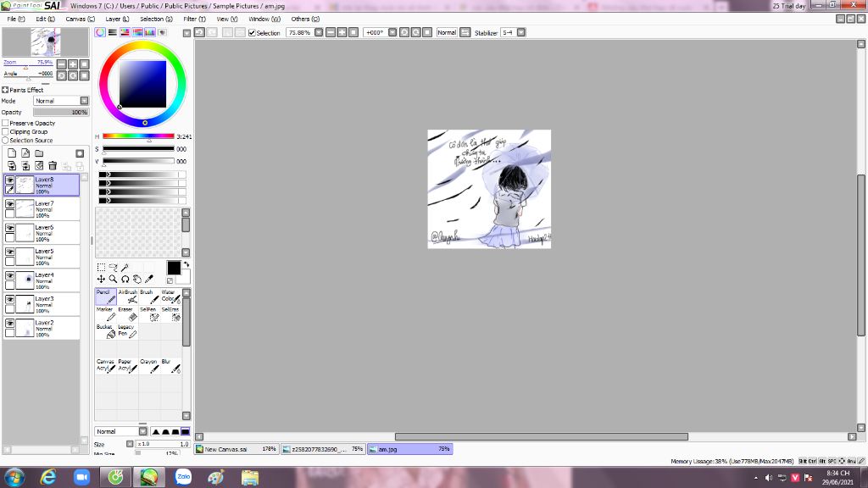The image size is (868, 488).
Task: Select the Eraser tool
Action: 127,313
